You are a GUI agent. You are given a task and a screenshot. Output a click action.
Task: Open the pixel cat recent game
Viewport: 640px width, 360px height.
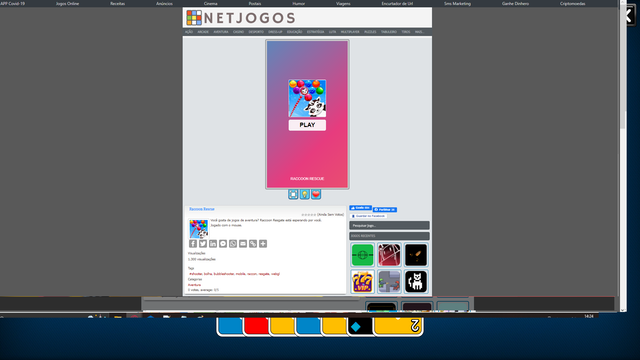[416, 282]
